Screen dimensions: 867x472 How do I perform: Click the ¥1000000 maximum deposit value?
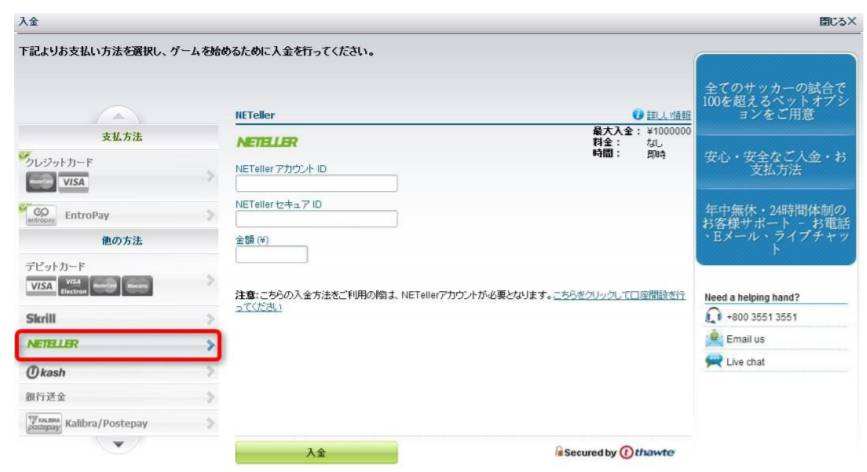pos(668,131)
